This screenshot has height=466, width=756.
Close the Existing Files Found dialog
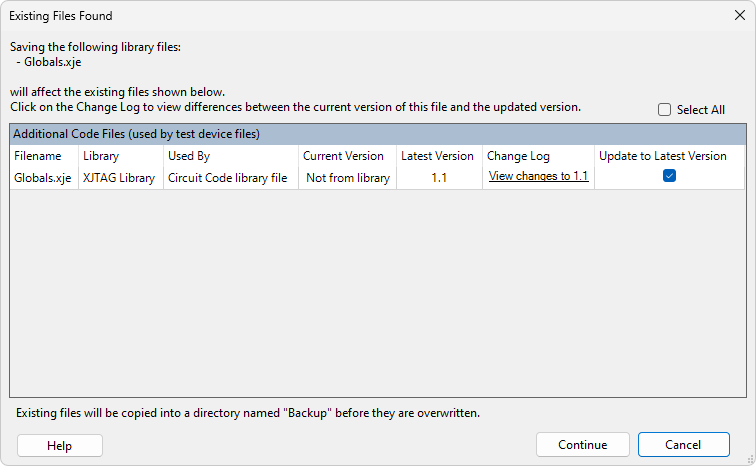739,15
